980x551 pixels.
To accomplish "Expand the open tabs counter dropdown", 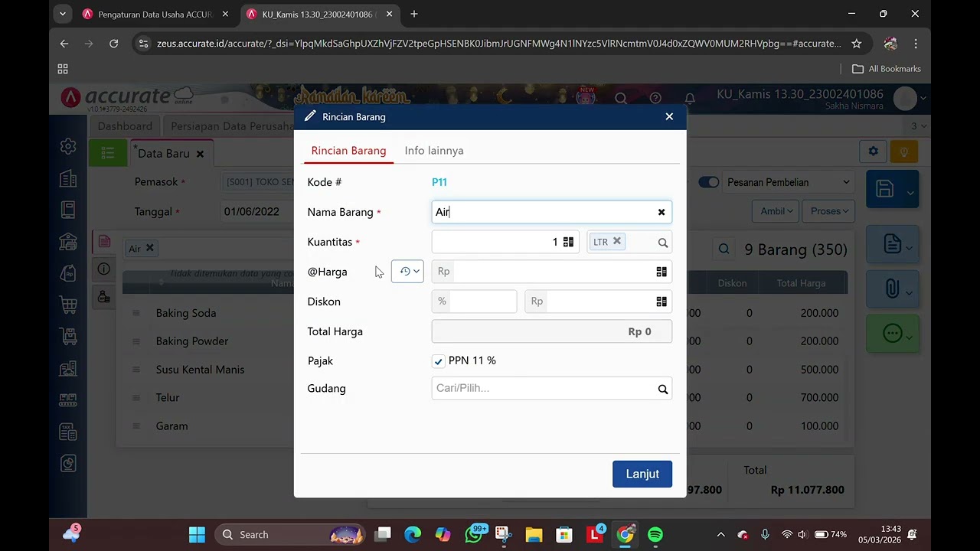I will point(917,126).
